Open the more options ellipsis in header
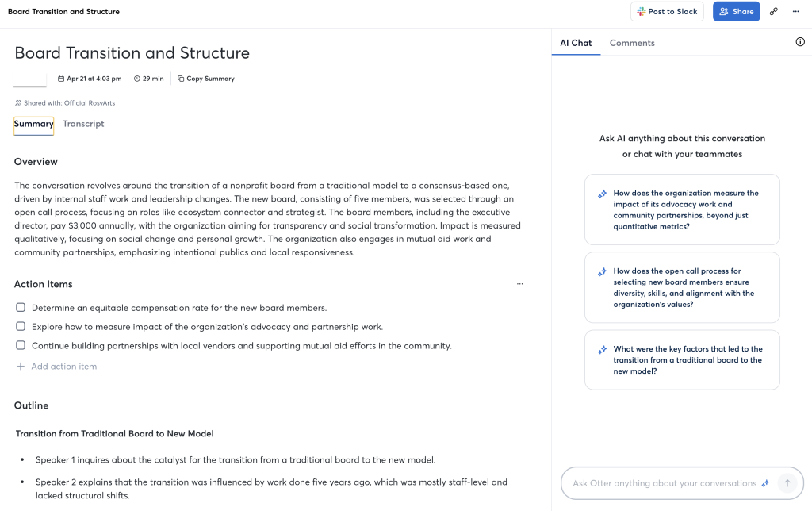 click(x=795, y=12)
